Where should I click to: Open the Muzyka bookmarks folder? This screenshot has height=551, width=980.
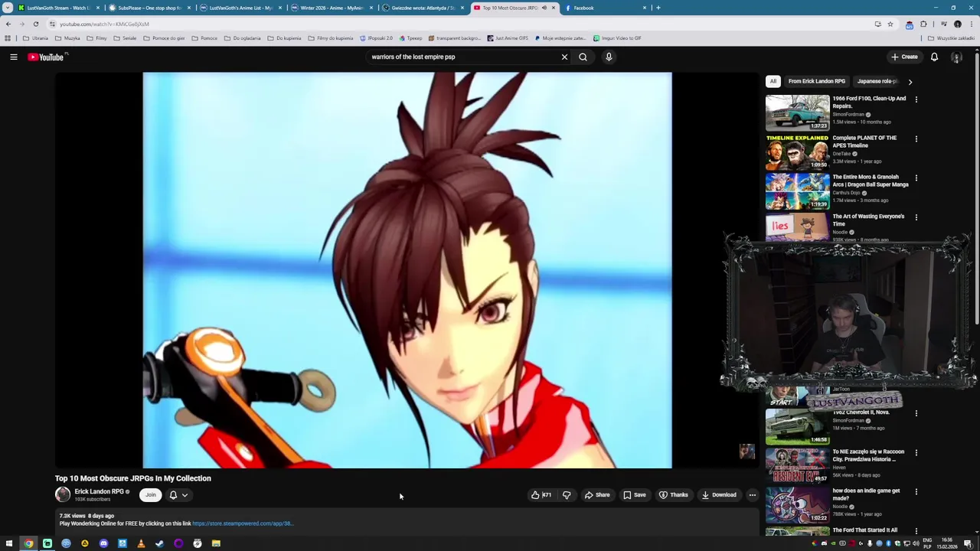click(69, 38)
